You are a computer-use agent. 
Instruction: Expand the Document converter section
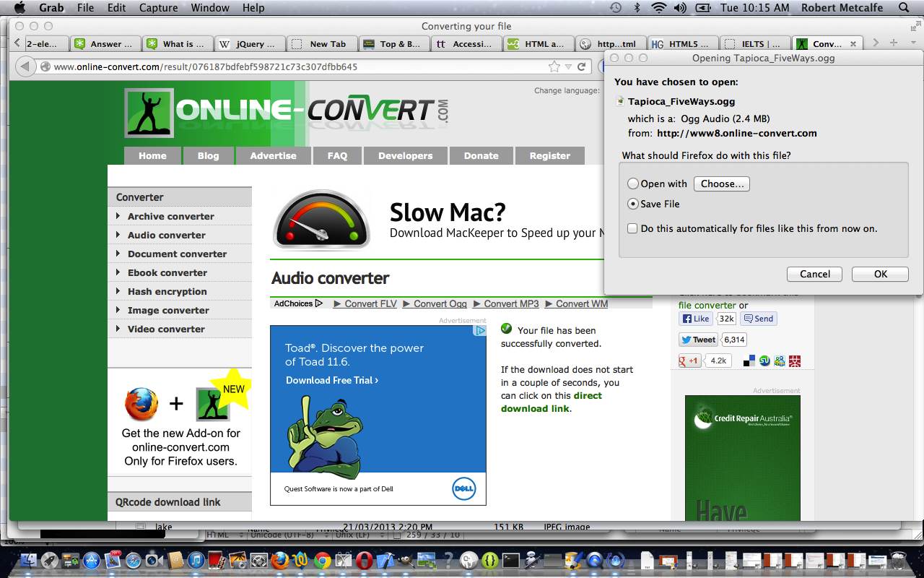click(x=118, y=254)
